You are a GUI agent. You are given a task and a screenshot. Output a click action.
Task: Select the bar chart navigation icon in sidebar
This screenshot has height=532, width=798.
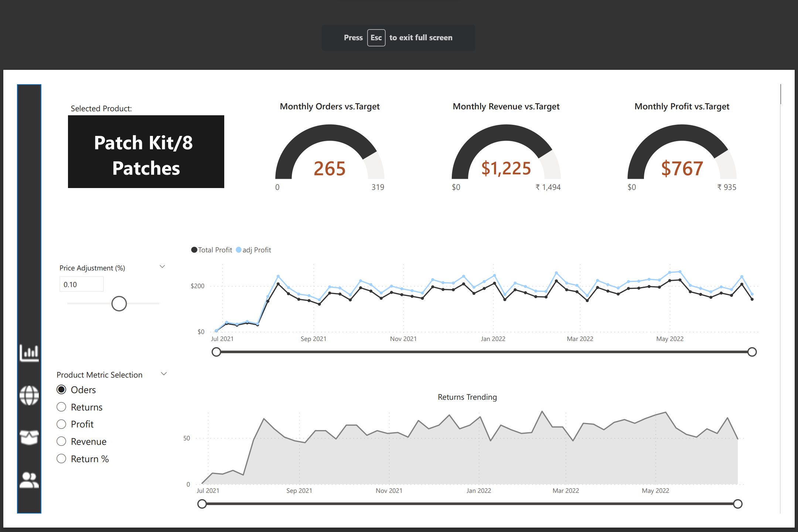click(29, 353)
